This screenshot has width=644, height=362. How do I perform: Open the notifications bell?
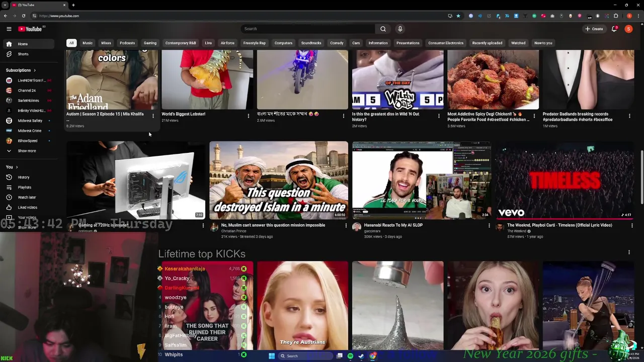[614, 29]
